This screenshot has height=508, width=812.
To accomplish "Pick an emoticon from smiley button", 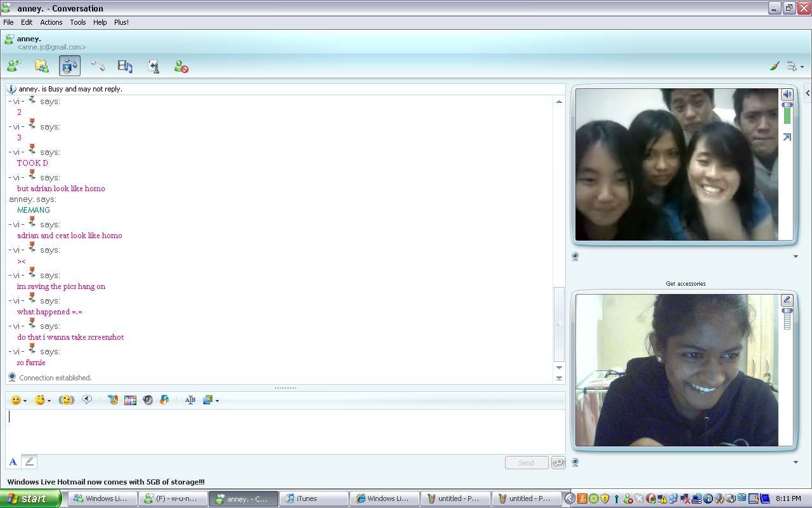I will [16, 400].
